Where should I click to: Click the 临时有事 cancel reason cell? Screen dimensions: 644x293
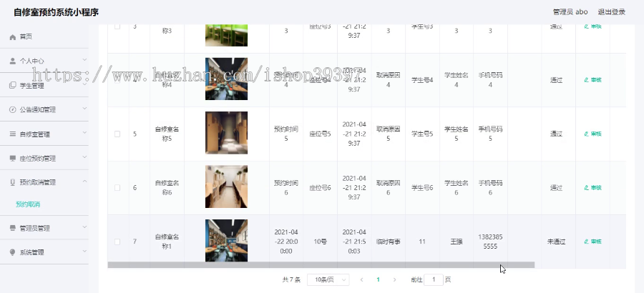[x=388, y=242]
